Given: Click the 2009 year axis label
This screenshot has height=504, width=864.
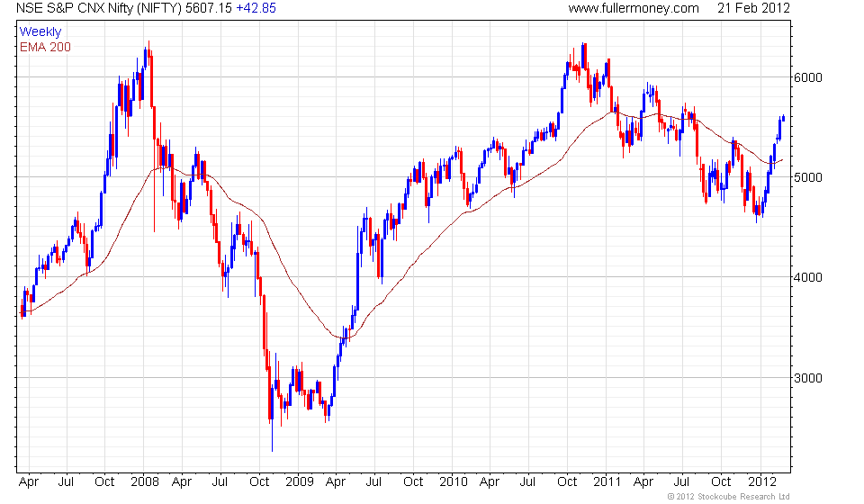Looking at the screenshot, I should pos(299,482).
